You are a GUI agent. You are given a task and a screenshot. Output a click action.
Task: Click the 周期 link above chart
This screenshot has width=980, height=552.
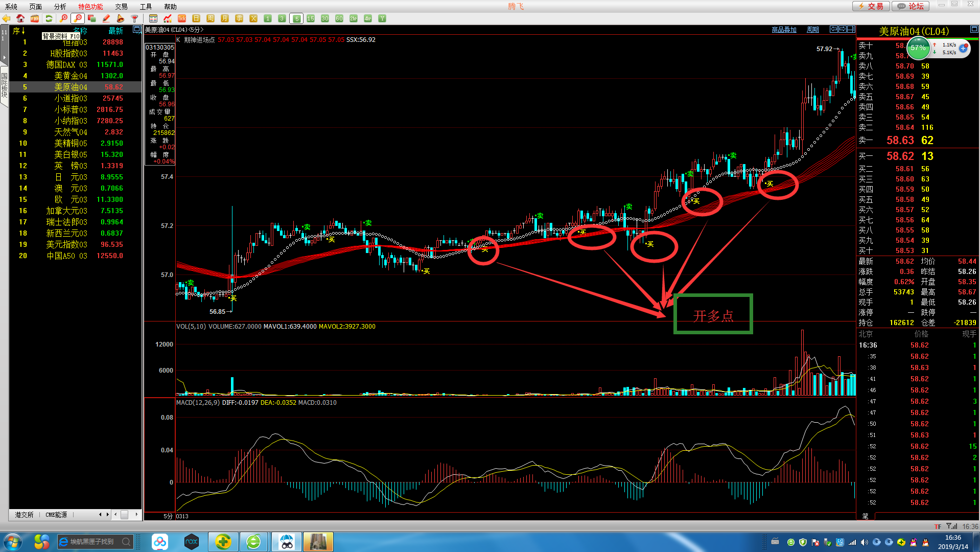click(813, 30)
